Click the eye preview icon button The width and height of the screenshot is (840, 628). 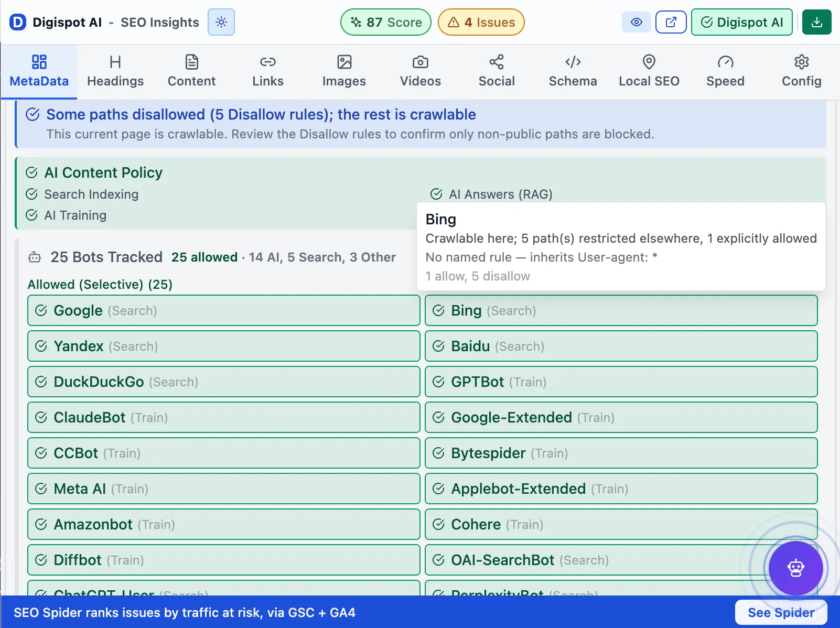pyautogui.click(x=637, y=22)
